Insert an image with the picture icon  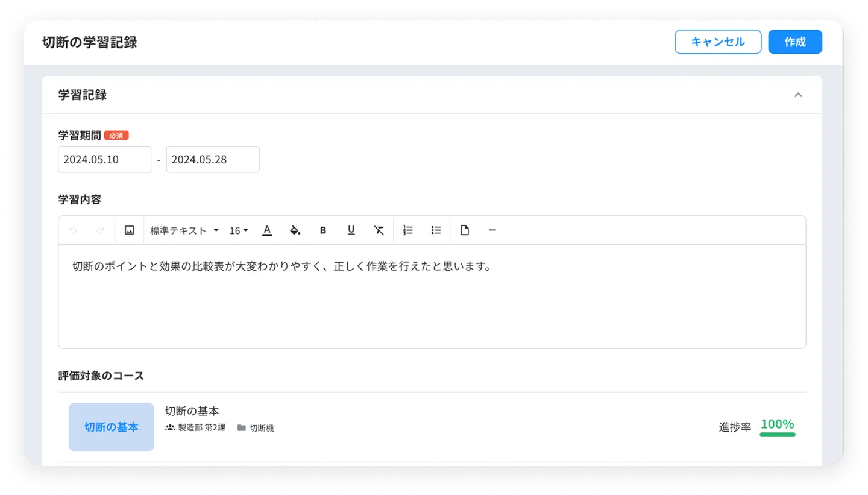tap(129, 230)
